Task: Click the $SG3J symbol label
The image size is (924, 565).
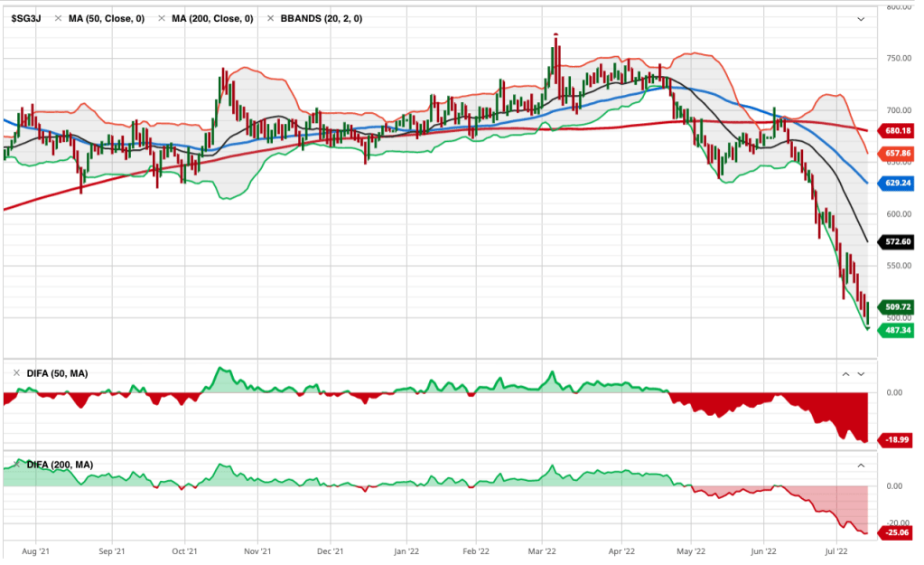Action: click(25, 19)
